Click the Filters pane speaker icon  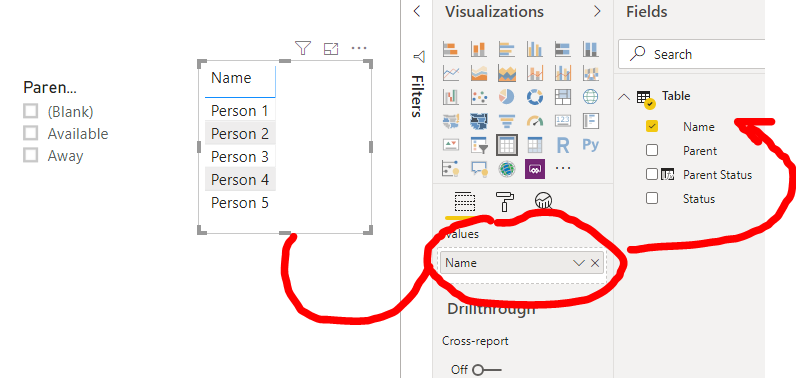(x=419, y=56)
